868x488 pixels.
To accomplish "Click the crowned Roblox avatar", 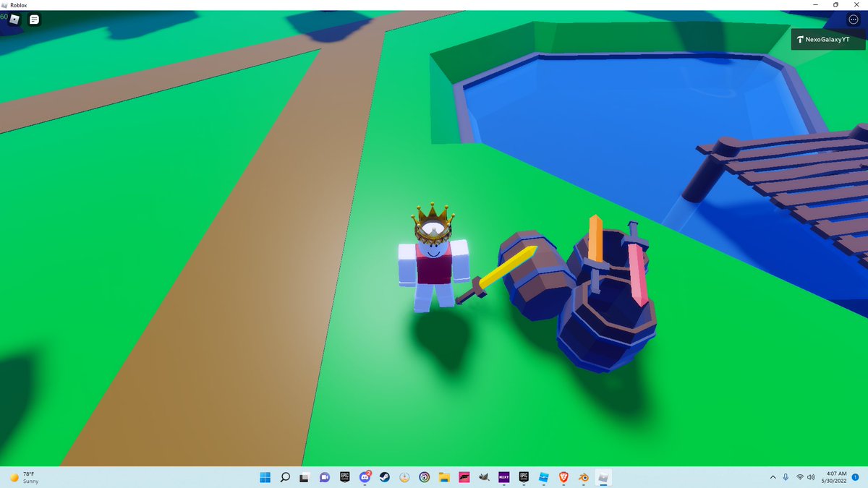I will (434, 259).
